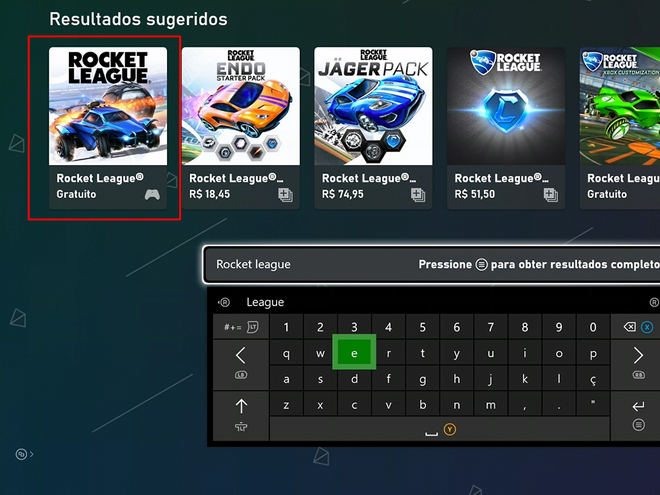Tap the 'ç' key on keyboard

pos(593,379)
